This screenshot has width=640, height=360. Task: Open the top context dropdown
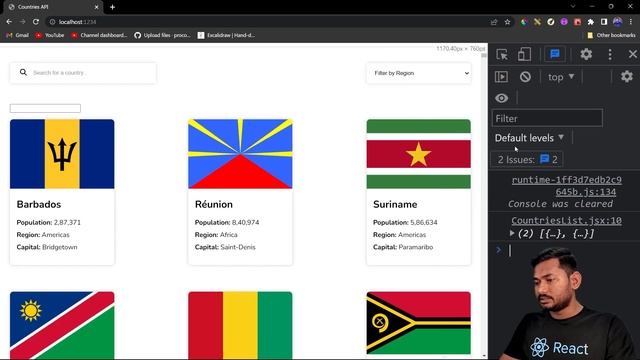click(x=561, y=77)
